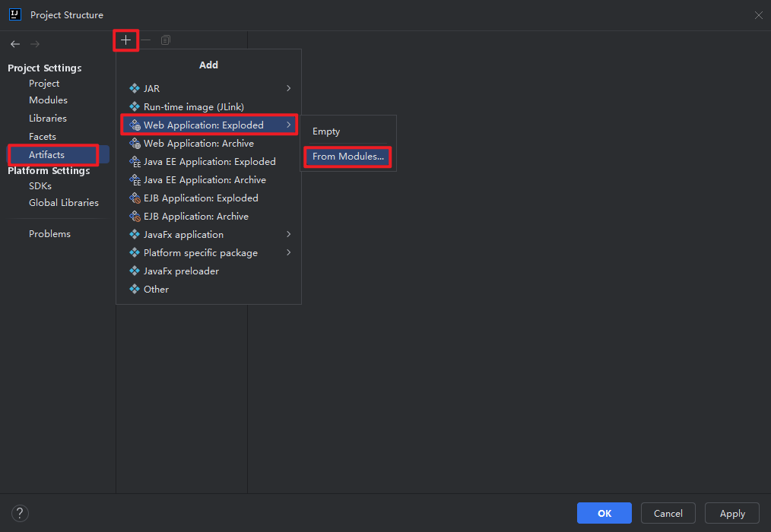Click the EJB Application: Archive icon

pos(135,217)
